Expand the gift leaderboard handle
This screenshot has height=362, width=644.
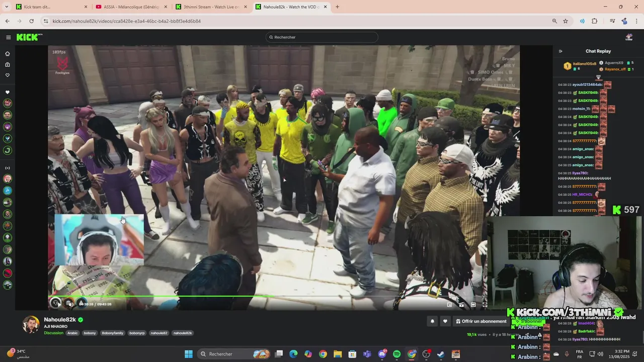tap(598, 77)
